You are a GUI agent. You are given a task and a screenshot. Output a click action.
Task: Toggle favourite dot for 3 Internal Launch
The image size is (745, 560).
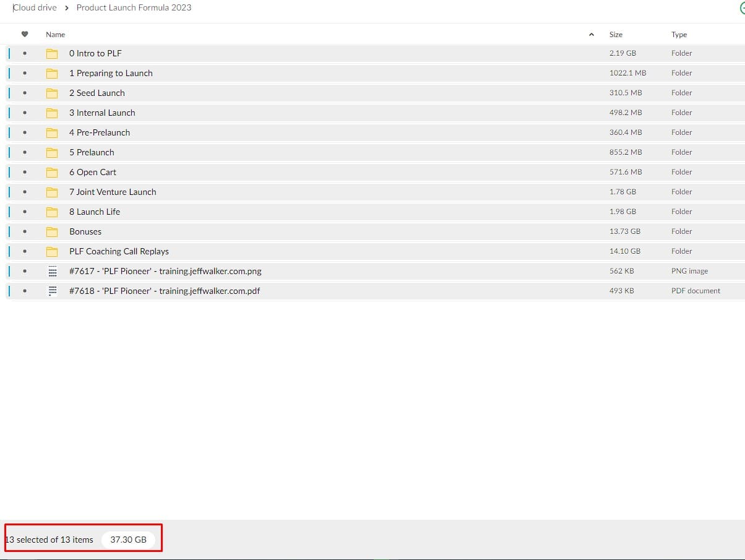(x=25, y=113)
